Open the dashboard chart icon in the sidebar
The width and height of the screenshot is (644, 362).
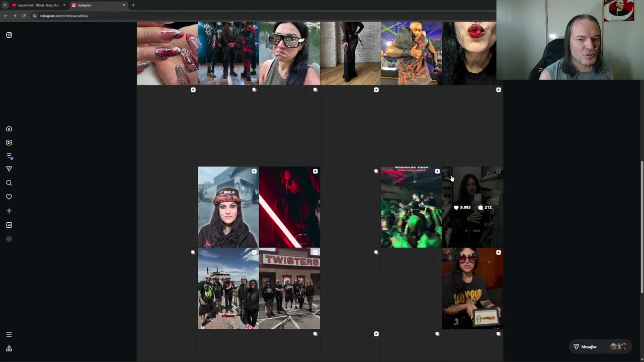tap(9, 225)
